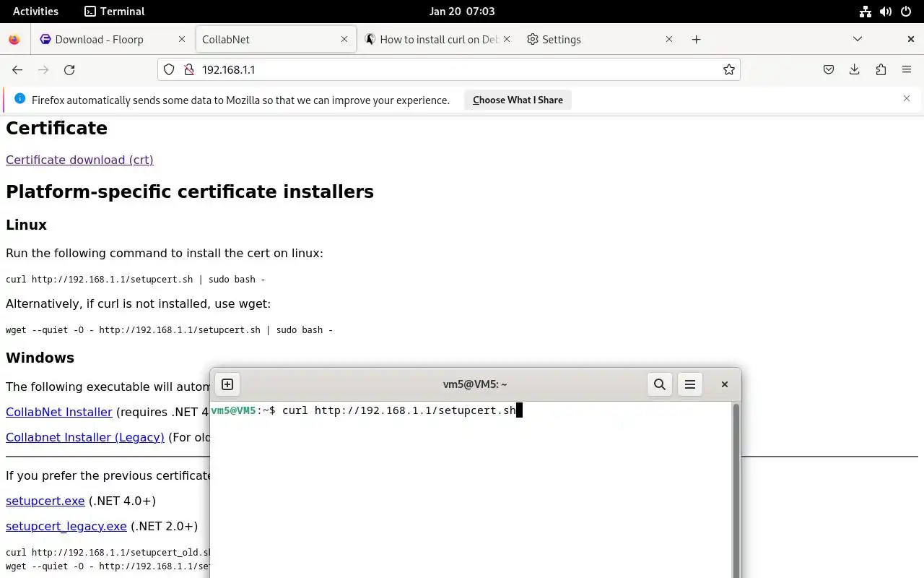The width and height of the screenshot is (924, 578).
Task: Click the curl setupcert_old command text
Action: coord(108,552)
